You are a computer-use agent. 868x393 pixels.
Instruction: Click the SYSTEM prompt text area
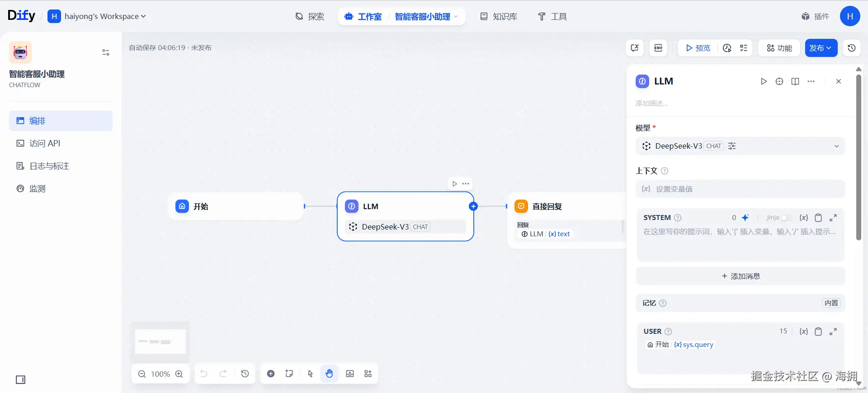pyautogui.click(x=741, y=243)
